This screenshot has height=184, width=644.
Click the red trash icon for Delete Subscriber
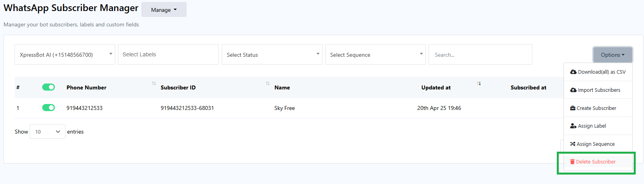[572, 162]
